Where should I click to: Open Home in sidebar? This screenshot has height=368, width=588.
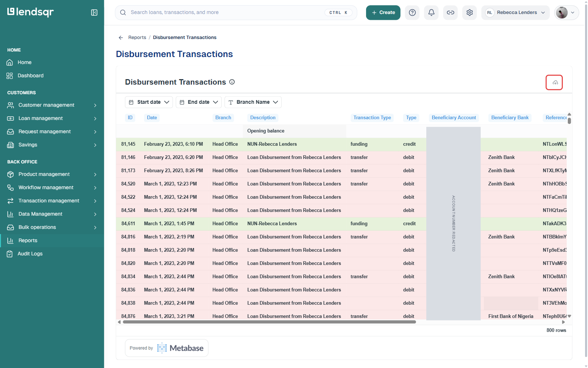point(25,63)
